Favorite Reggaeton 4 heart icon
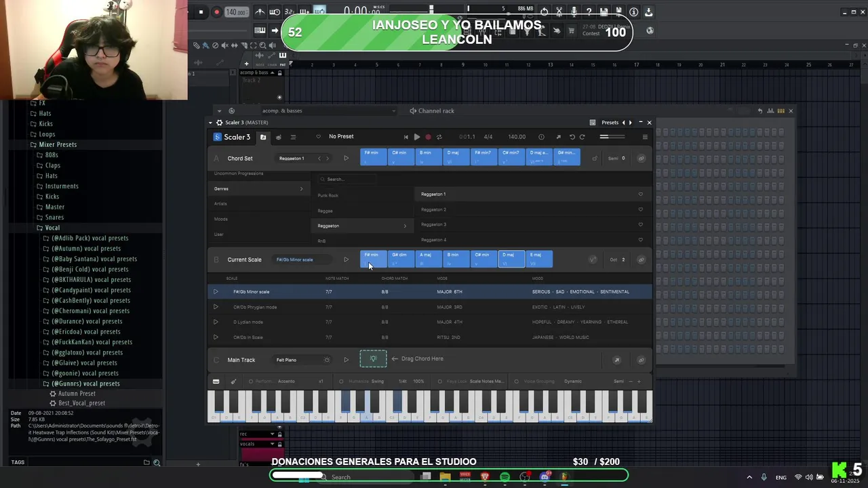 pyautogui.click(x=640, y=240)
